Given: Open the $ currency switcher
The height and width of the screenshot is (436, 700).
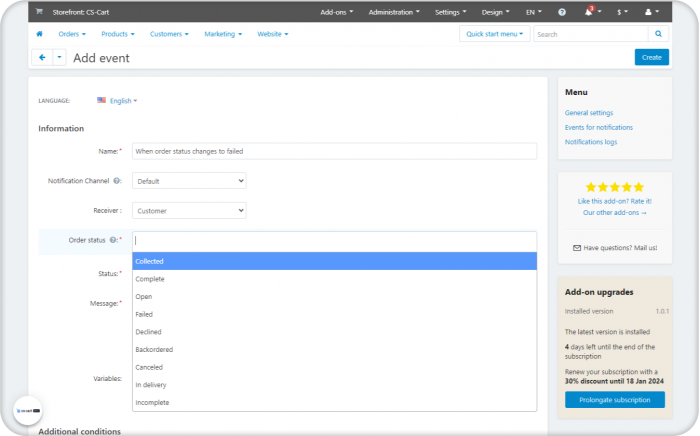Looking at the screenshot, I should click(622, 12).
